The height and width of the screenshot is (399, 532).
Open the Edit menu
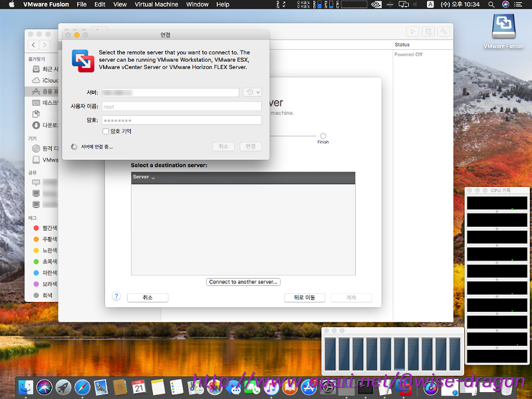pyautogui.click(x=100, y=5)
